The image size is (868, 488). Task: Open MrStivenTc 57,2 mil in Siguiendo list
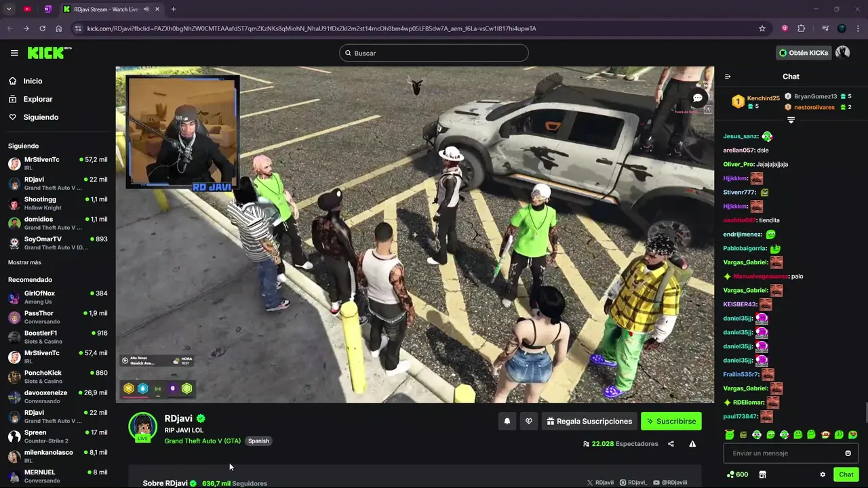click(x=58, y=163)
